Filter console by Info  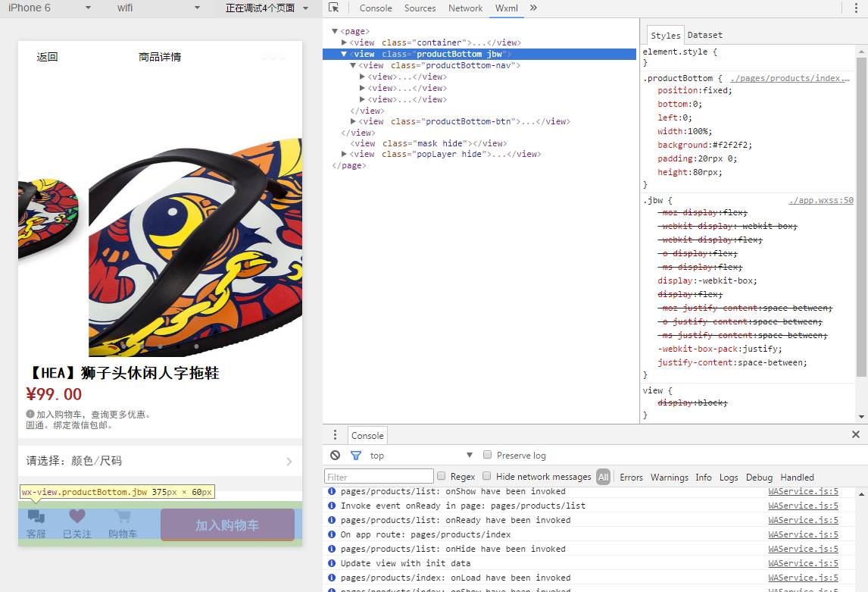point(703,477)
